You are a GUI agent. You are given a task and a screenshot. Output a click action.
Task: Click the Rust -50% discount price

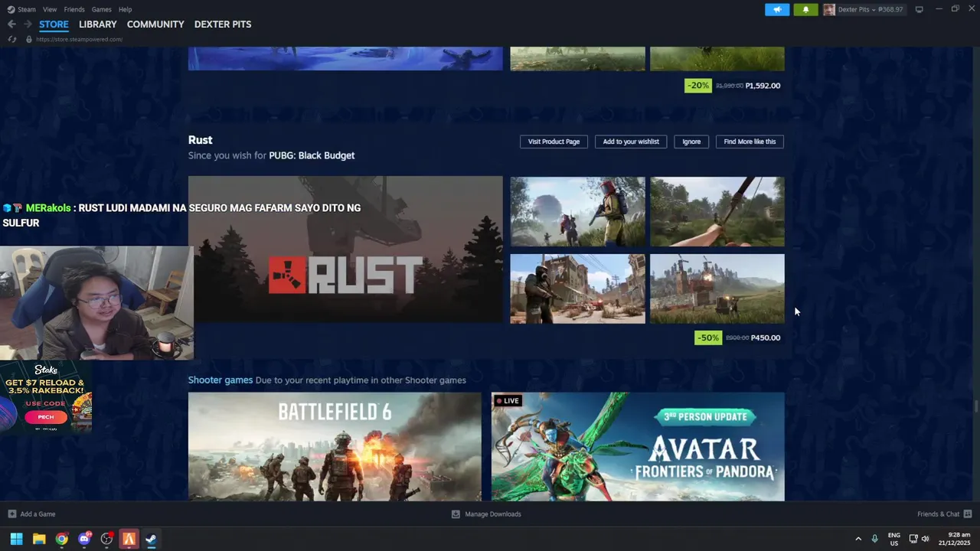(739, 337)
